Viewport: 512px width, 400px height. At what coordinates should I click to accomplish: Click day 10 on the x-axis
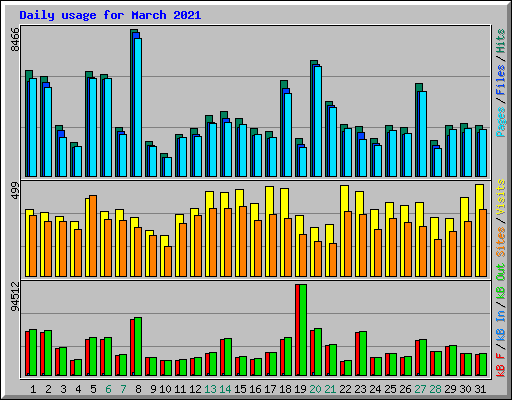tap(165, 389)
